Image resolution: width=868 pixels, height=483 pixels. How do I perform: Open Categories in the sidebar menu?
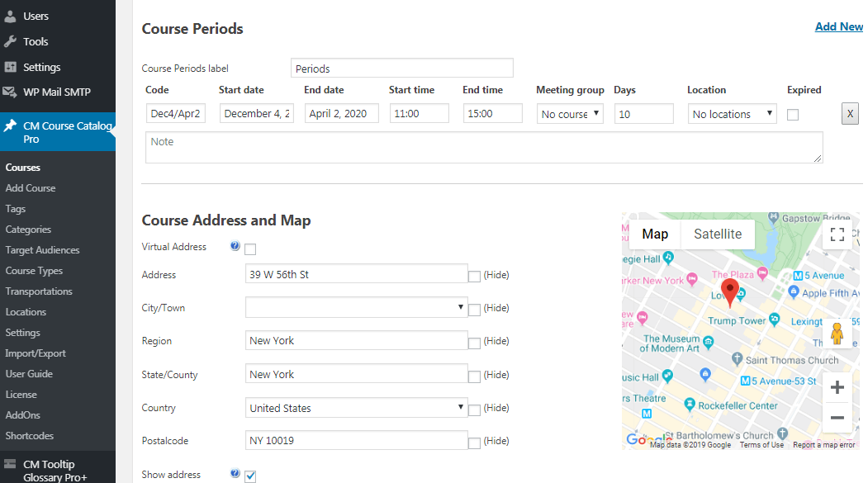(28, 230)
